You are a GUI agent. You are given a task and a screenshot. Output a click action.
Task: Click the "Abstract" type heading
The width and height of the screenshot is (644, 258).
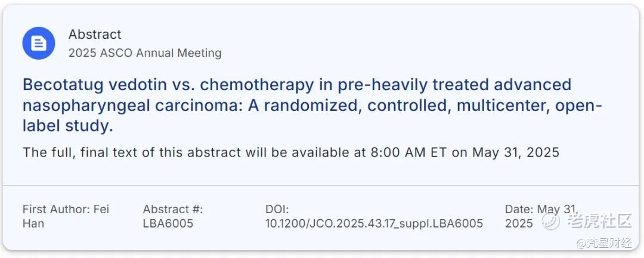point(95,34)
